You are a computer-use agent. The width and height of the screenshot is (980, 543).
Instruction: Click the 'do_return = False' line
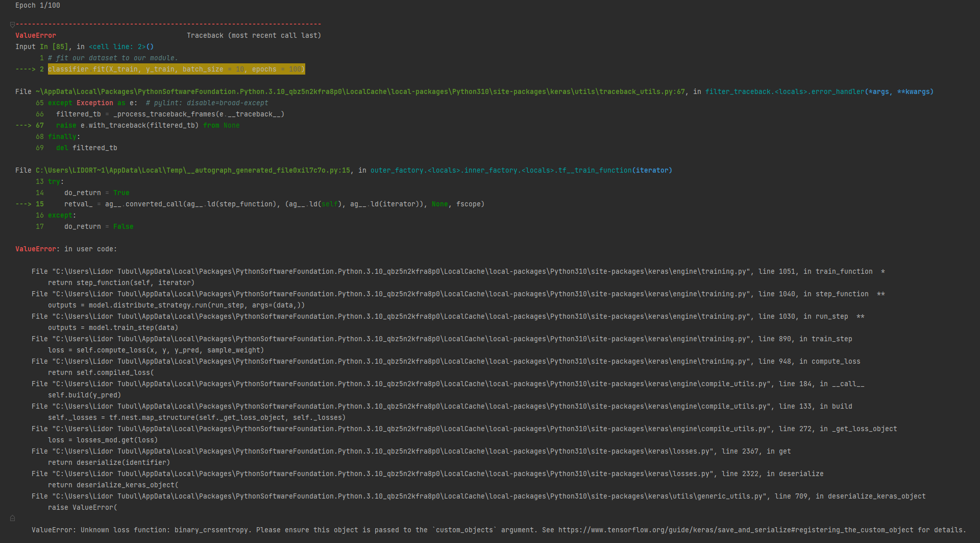(x=99, y=226)
